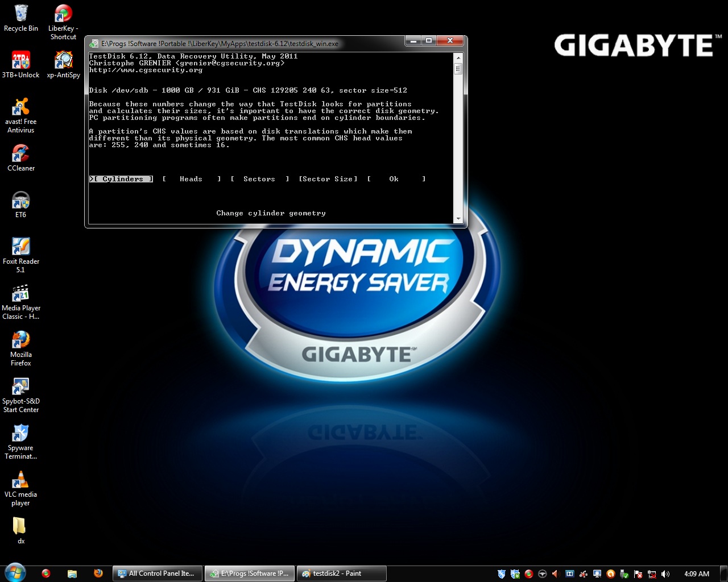728x582 pixels.
Task: Click the red speaker tray icon
Action: click(x=556, y=574)
